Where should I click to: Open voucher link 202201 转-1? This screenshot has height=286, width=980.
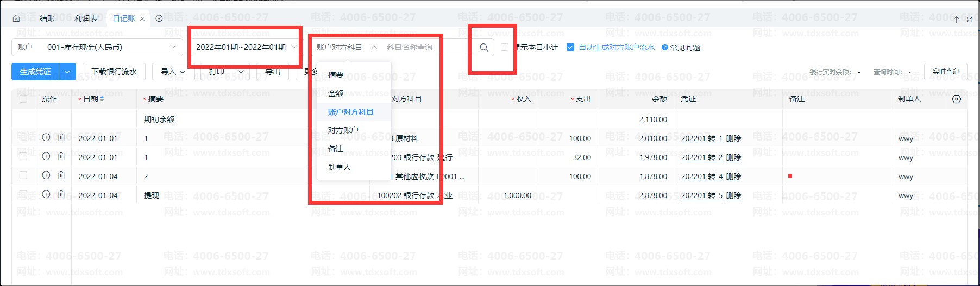(701, 138)
